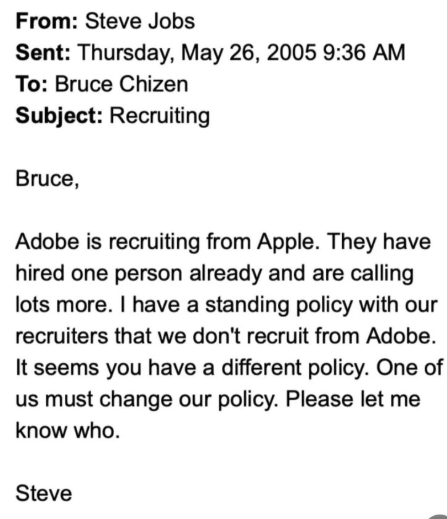Click the phrase recruiters that we don't recruit
Viewport: 447px width, 519px height.
point(162,336)
